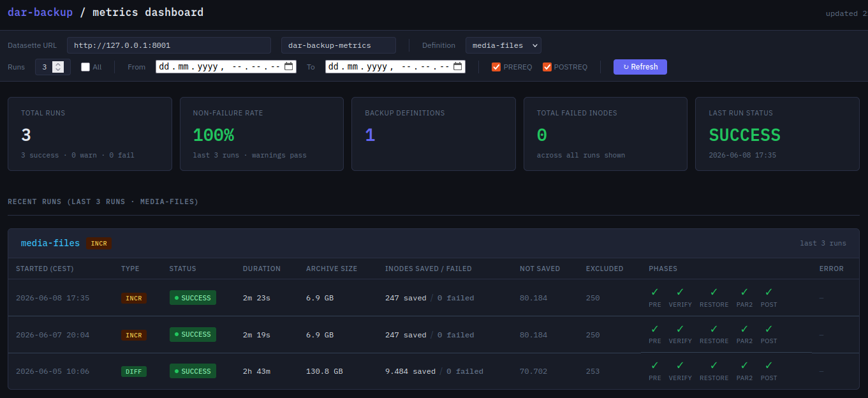Click the 2m 23s duration cell
This screenshot has width=868, height=398.
[256, 298]
